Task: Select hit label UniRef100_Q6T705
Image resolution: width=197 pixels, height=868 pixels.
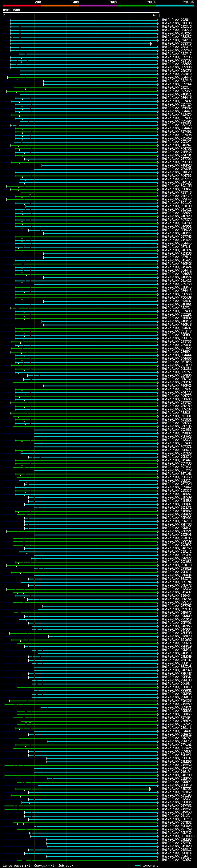Action: (176, 484)
